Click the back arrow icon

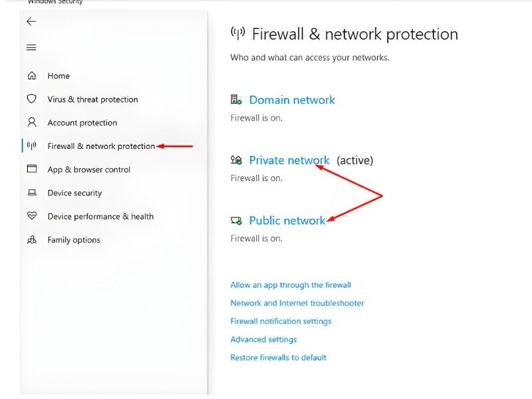coord(31,22)
